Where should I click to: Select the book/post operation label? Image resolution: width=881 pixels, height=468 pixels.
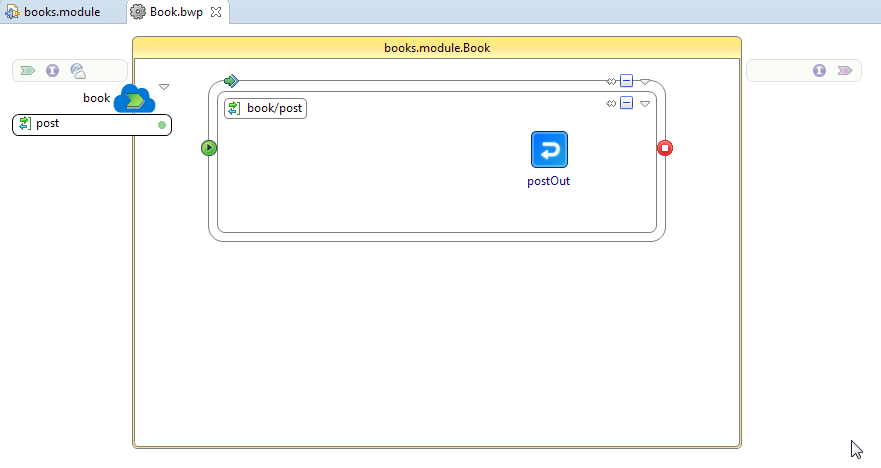[265, 108]
